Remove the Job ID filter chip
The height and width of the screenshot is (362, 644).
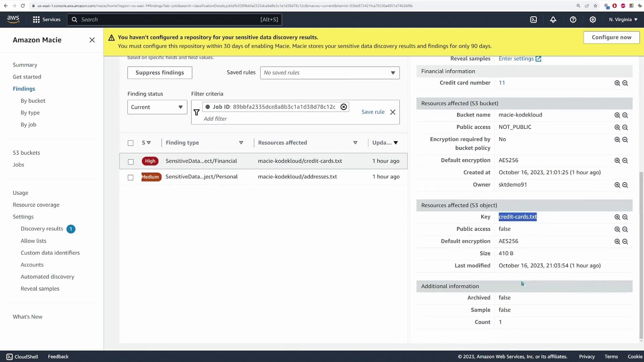[x=343, y=107]
